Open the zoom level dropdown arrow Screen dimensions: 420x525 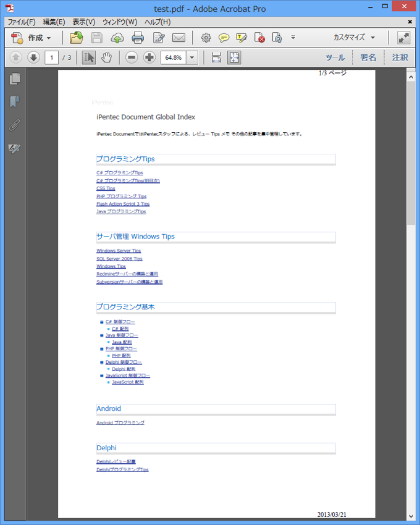(x=192, y=57)
